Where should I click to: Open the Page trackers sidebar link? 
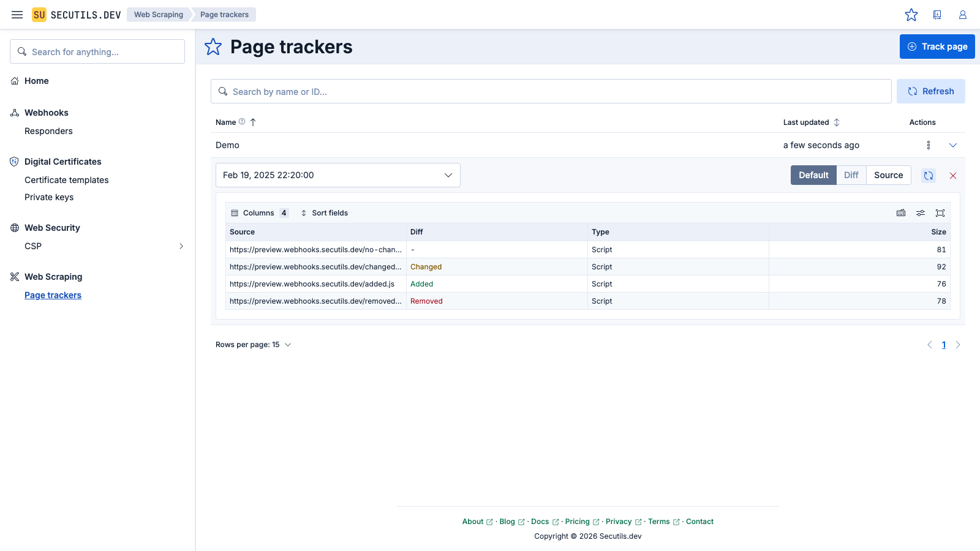tap(53, 295)
